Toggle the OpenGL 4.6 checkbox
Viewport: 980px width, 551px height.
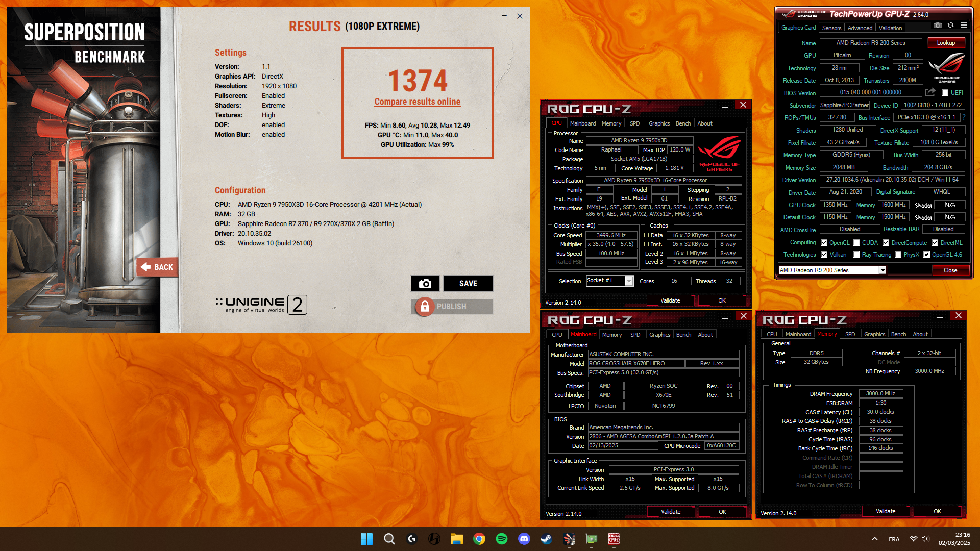[x=927, y=255]
